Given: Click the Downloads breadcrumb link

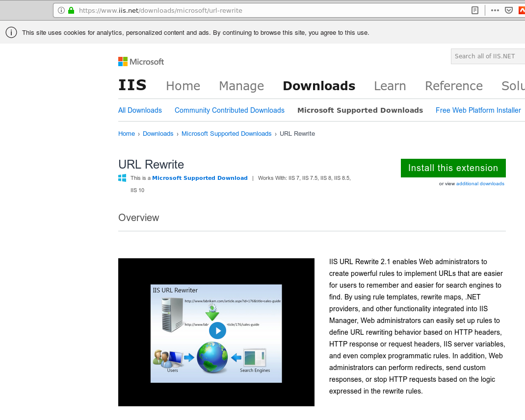Looking at the screenshot, I should click(x=158, y=134).
